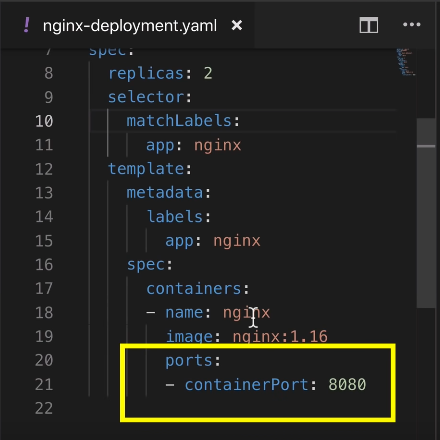Viewport: 440px width, 440px height.
Task: Click the image value nginx:1.16
Action: 280,336
